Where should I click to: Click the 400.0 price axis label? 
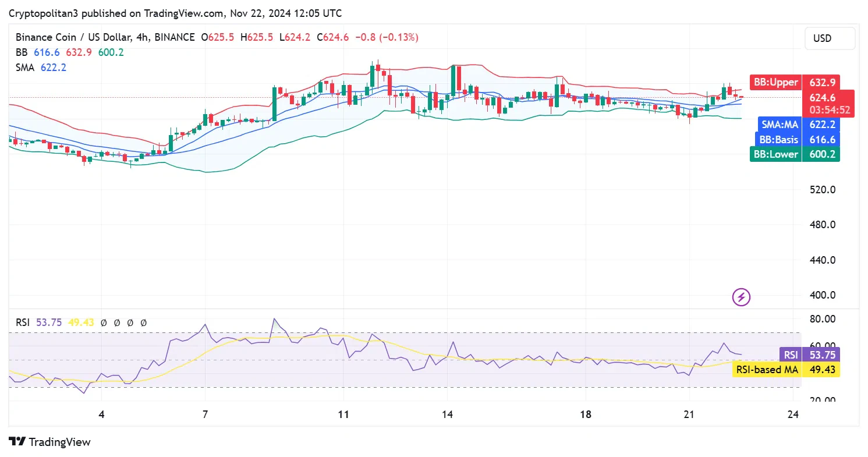(822, 295)
